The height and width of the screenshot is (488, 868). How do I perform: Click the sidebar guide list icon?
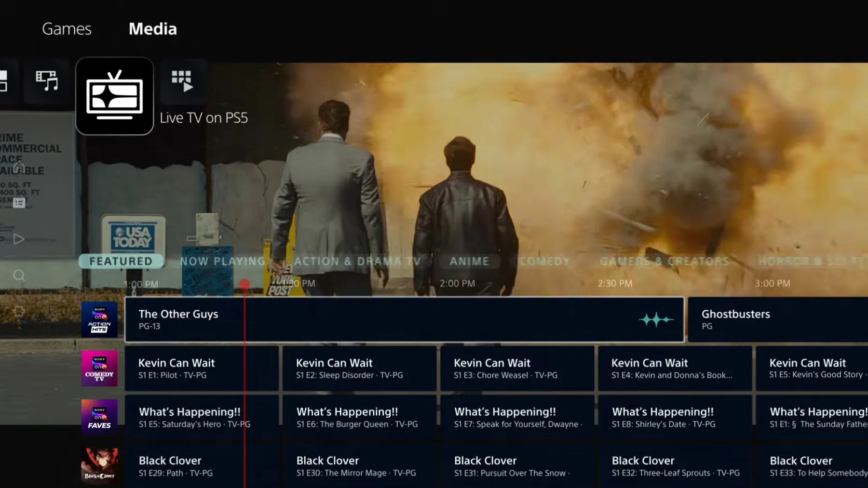19,203
